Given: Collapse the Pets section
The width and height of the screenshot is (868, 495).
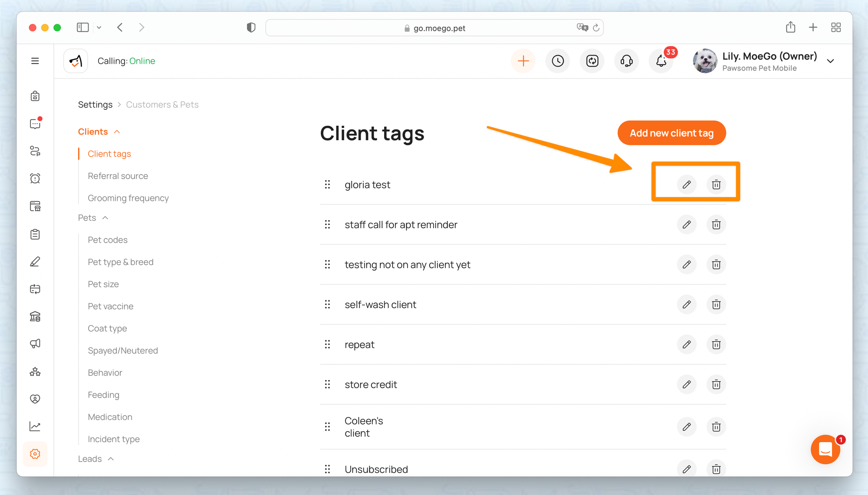Looking at the screenshot, I should point(105,218).
